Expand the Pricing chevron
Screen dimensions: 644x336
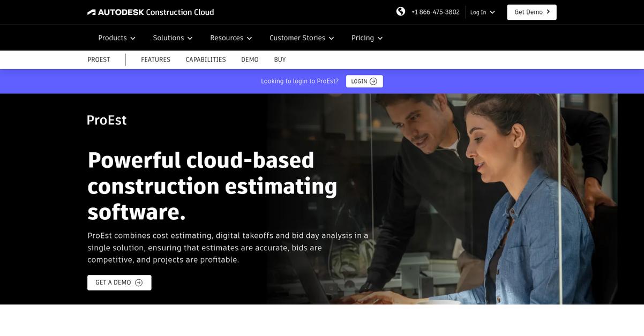[380, 39]
